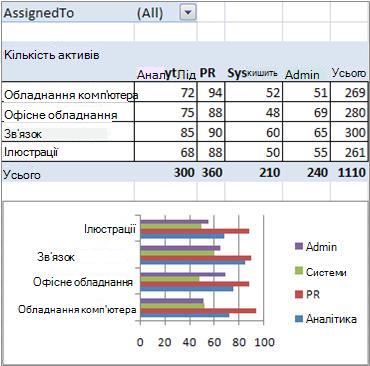Image resolution: width=370 pixels, height=366 pixels.
Task: Select the grand total 1110
Action: click(x=352, y=172)
